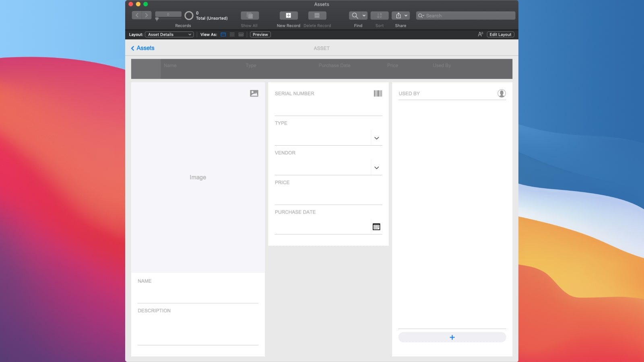This screenshot has height=362, width=644.
Task: Open the text formatting bar icon
Action: pos(480,35)
